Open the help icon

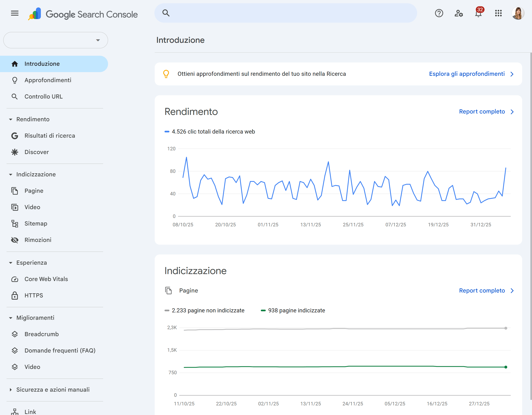pos(439,13)
